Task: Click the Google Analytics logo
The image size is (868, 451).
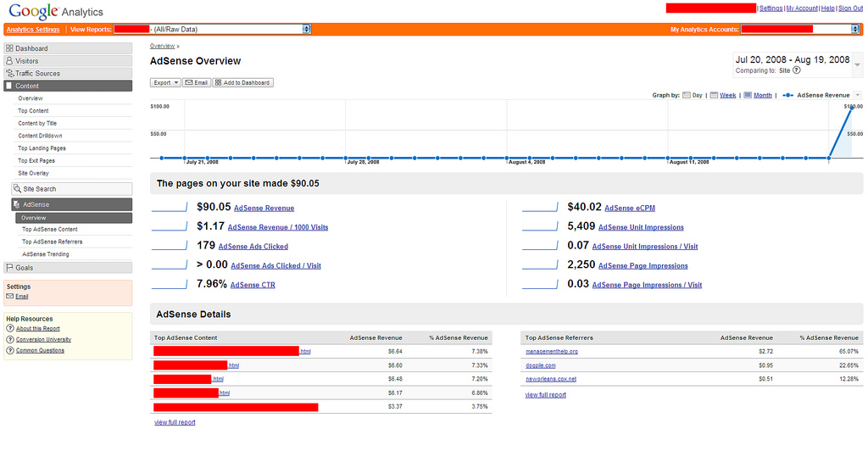Action: pos(56,11)
